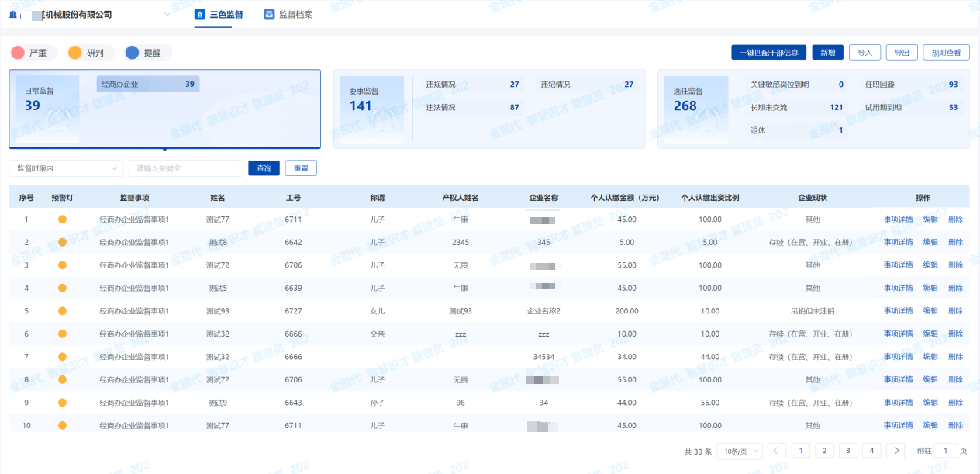
Task: Toggle the red 严重 filter
Action: [29, 53]
